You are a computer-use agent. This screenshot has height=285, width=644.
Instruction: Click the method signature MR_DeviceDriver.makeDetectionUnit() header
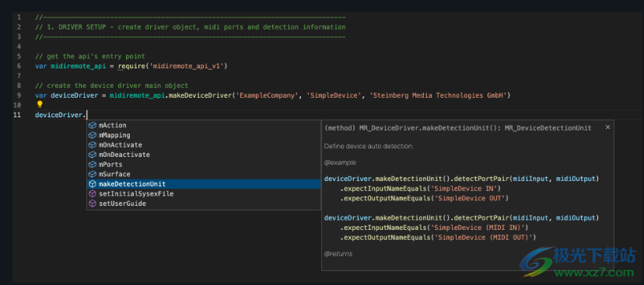[458, 128]
